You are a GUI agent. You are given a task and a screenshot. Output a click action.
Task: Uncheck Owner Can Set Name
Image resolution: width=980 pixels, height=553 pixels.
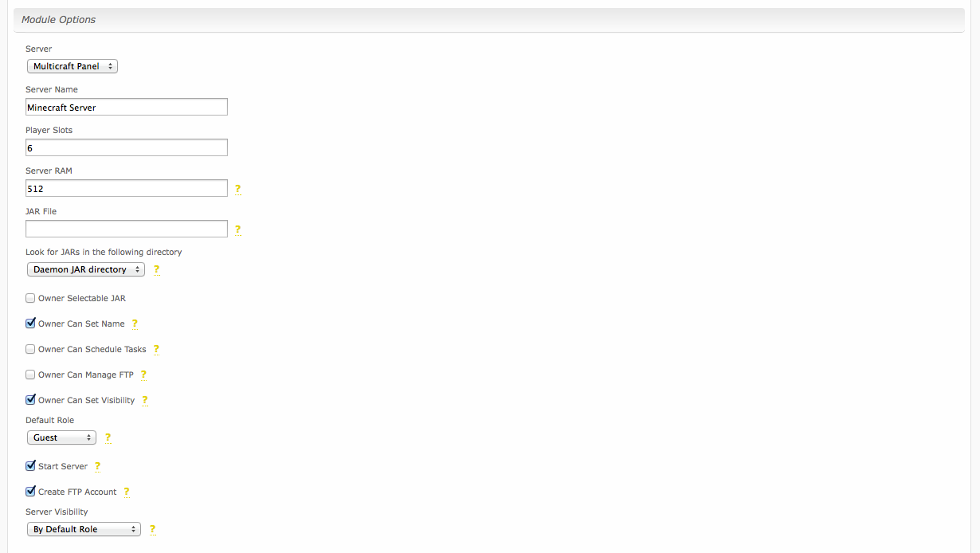click(30, 324)
